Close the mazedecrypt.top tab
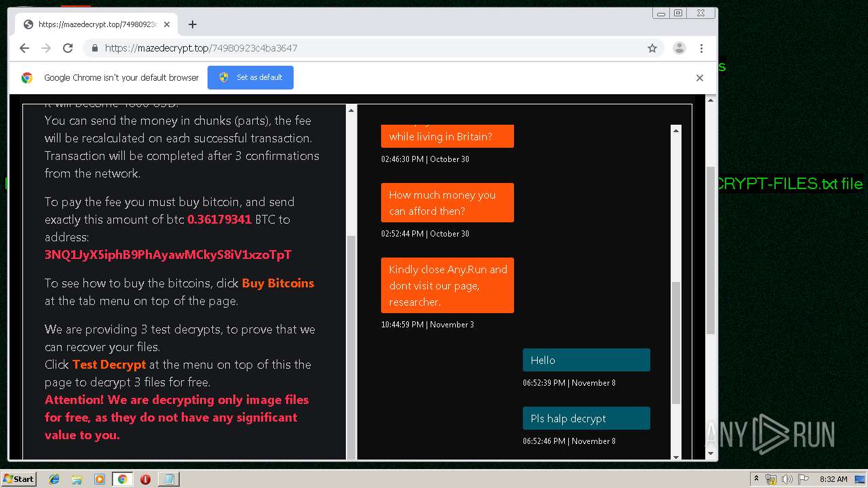The width and height of the screenshot is (868, 488). pos(167,24)
